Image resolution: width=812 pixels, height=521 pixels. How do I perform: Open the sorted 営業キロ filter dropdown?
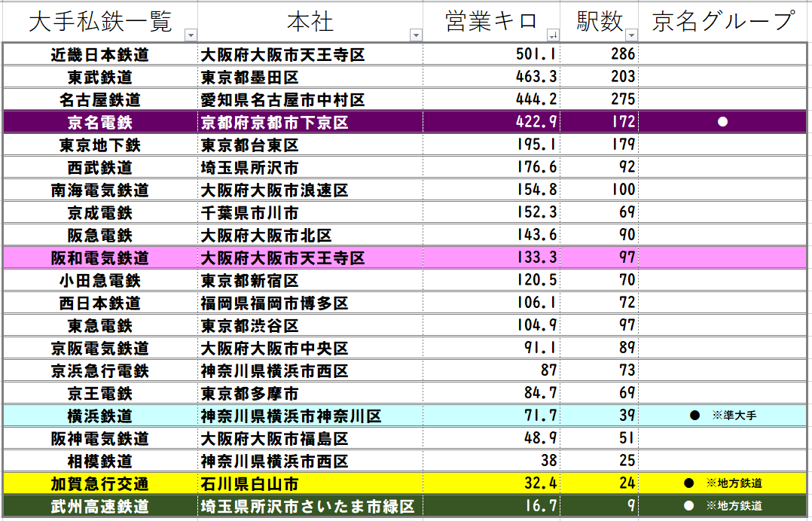[553, 35]
